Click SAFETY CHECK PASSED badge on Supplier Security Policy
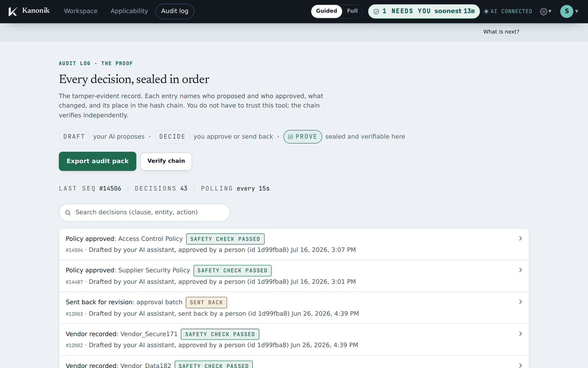The image size is (588, 368). (x=233, y=270)
